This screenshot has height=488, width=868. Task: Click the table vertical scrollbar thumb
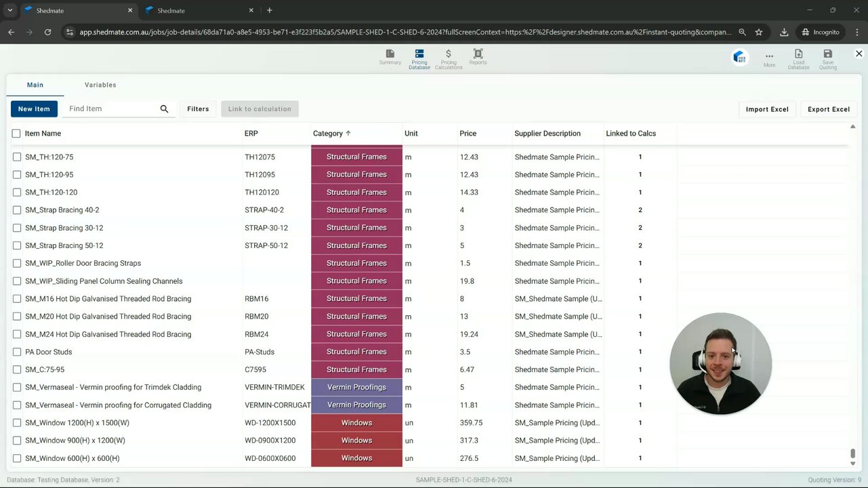click(x=852, y=453)
